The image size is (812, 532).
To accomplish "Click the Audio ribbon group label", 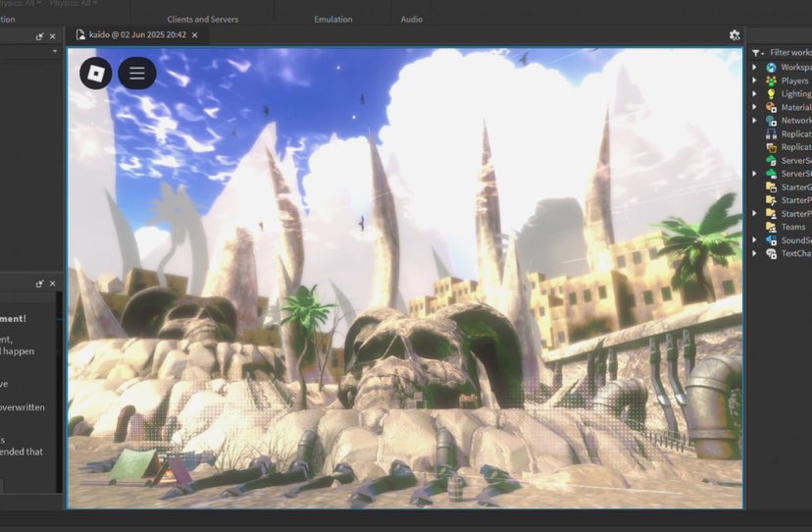I will pyautogui.click(x=412, y=20).
